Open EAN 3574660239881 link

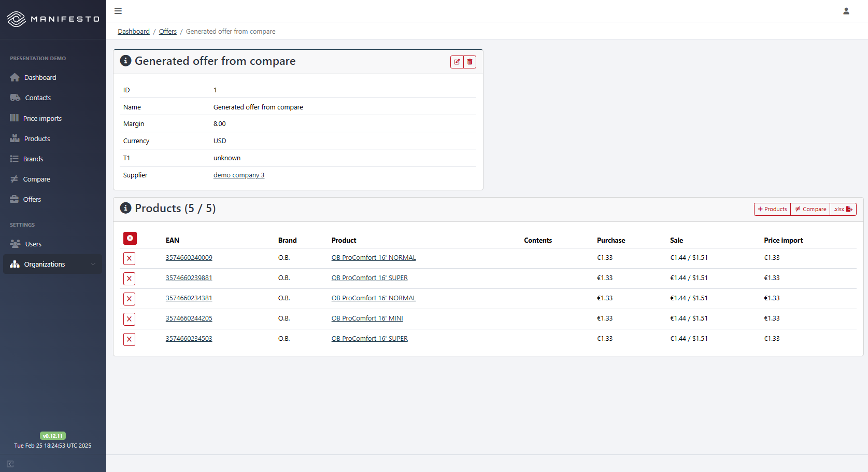189,278
